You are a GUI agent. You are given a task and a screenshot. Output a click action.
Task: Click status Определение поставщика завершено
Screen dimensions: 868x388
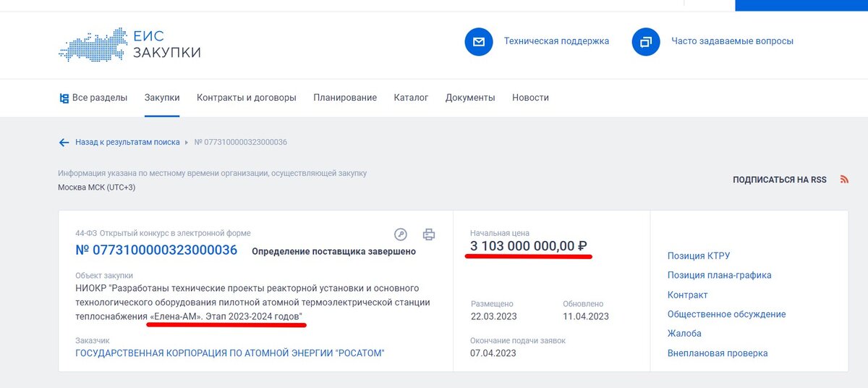[333, 252]
